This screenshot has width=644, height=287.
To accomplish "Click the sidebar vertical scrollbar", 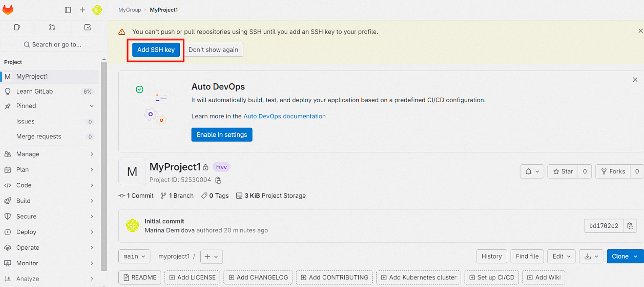I will click(104, 166).
